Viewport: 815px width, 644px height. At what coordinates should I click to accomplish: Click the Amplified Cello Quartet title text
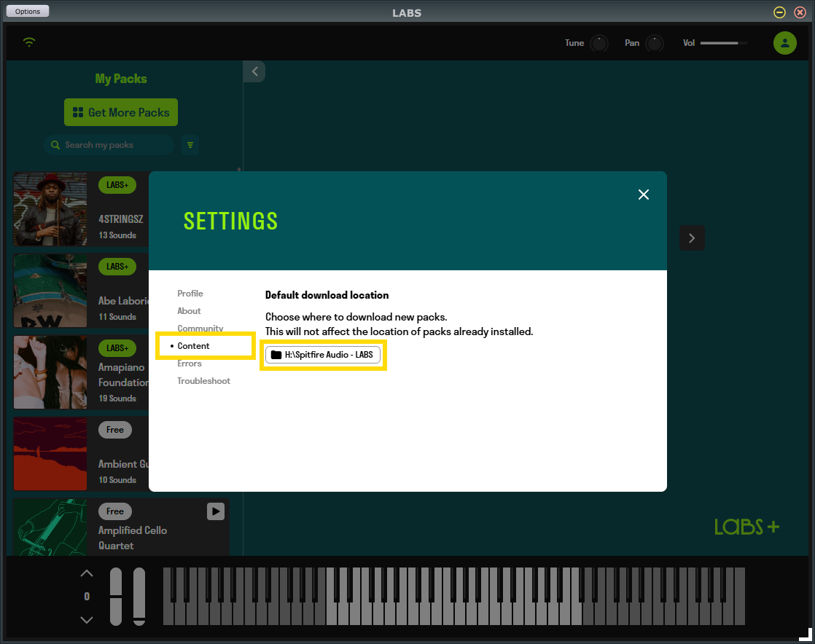(133, 538)
